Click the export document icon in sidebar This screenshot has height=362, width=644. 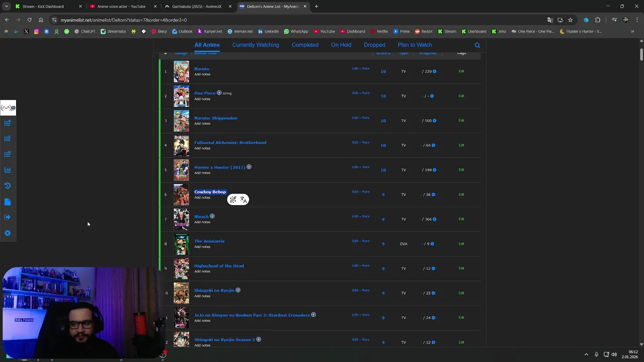coord(8,202)
